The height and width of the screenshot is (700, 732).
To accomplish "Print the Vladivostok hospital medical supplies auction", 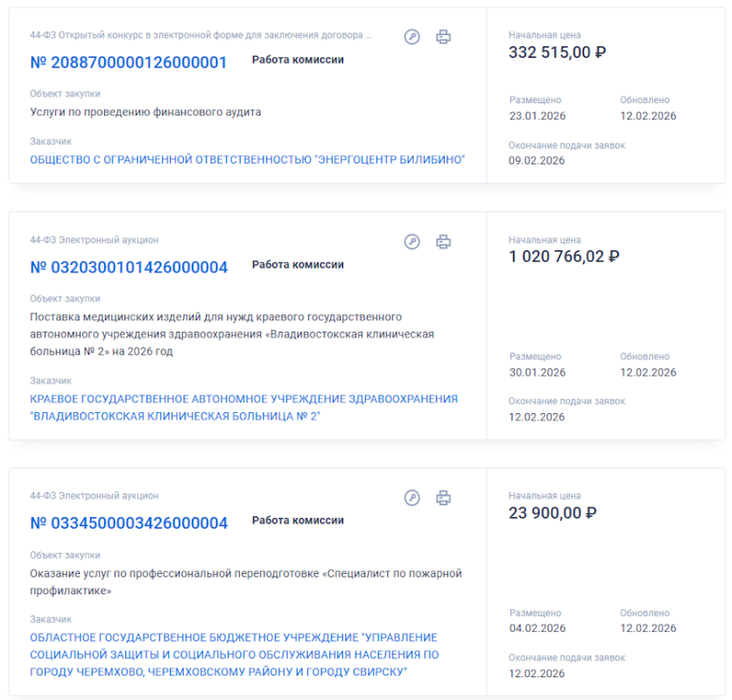I will click(444, 241).
